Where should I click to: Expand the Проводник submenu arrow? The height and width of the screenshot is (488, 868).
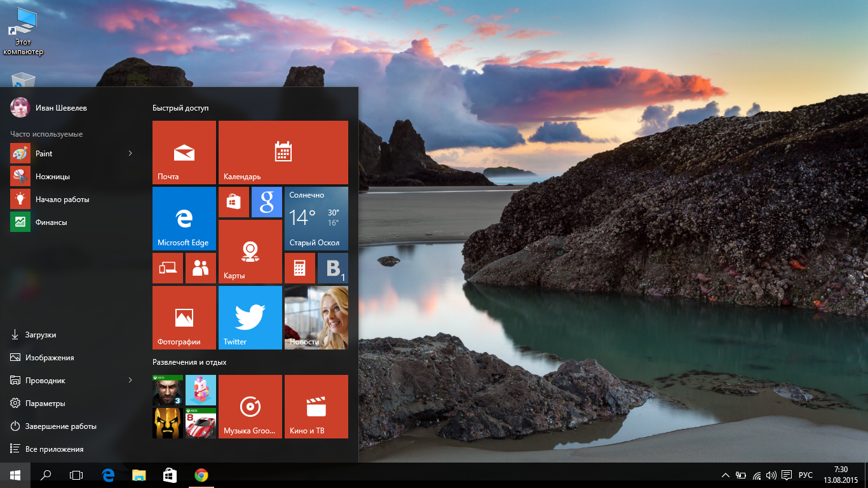pyautogui.click(x=130, y=381)
